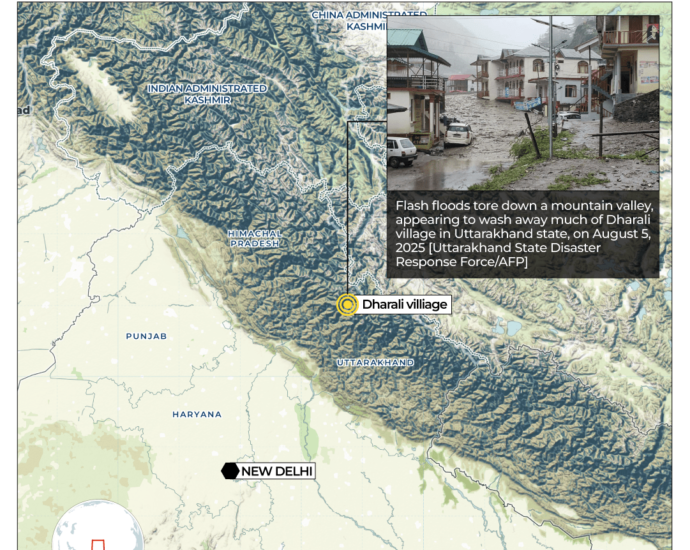Click the 'Dharali villiage' label box

point(404,304)
